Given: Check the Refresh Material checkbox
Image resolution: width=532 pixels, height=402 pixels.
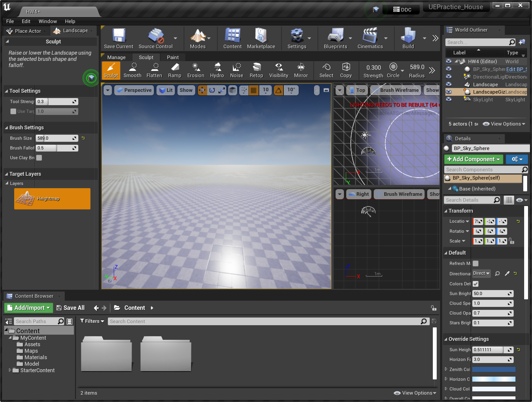Looking at the screenshot, I should click(x=476, y=263).
